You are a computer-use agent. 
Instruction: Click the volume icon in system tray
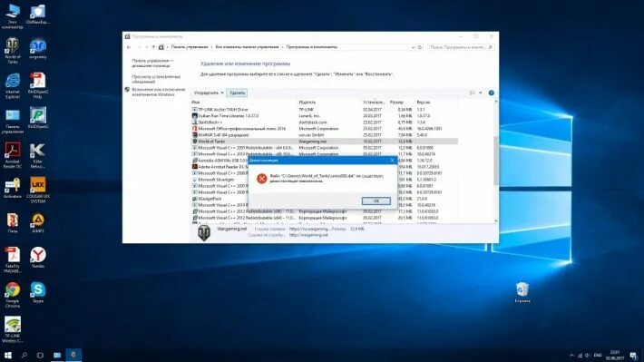[x=588, y=356]
